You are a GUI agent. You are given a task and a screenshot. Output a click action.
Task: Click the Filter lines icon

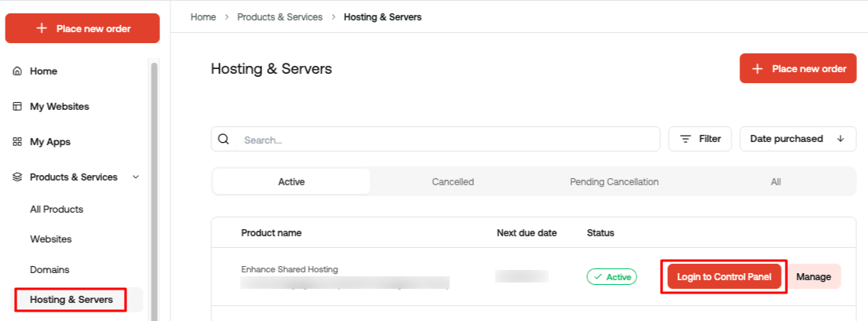click(x=685, y=139)
